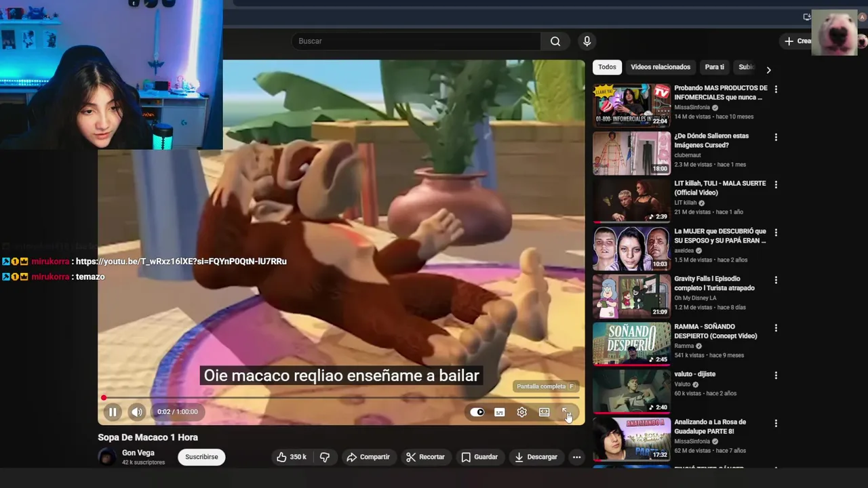Open Recortar clip tool
This screenshot has height=488, width=868.
(425, 457)
